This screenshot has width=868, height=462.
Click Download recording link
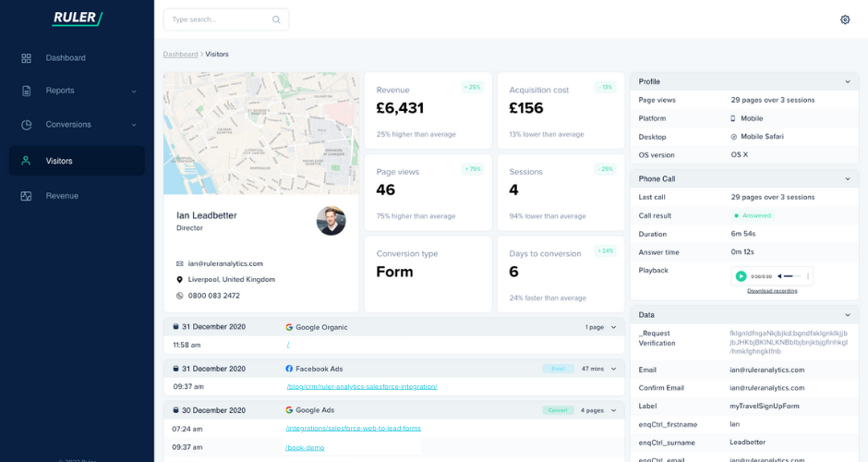click(x=772, y=291)
